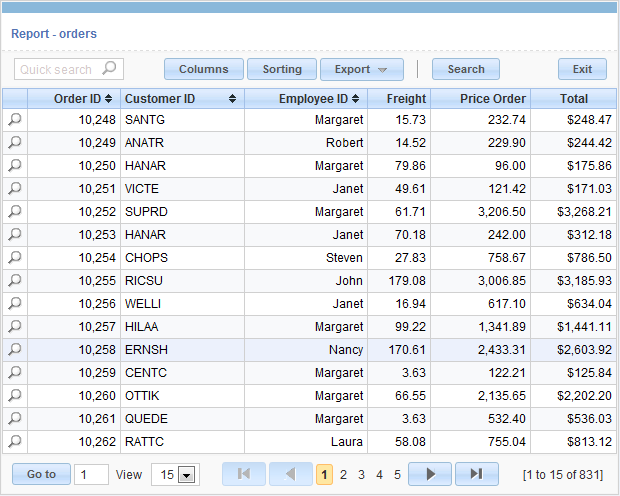Toggle Employee ID column sort order
This screenshot has width=620, height=496.
click(357, 99)
